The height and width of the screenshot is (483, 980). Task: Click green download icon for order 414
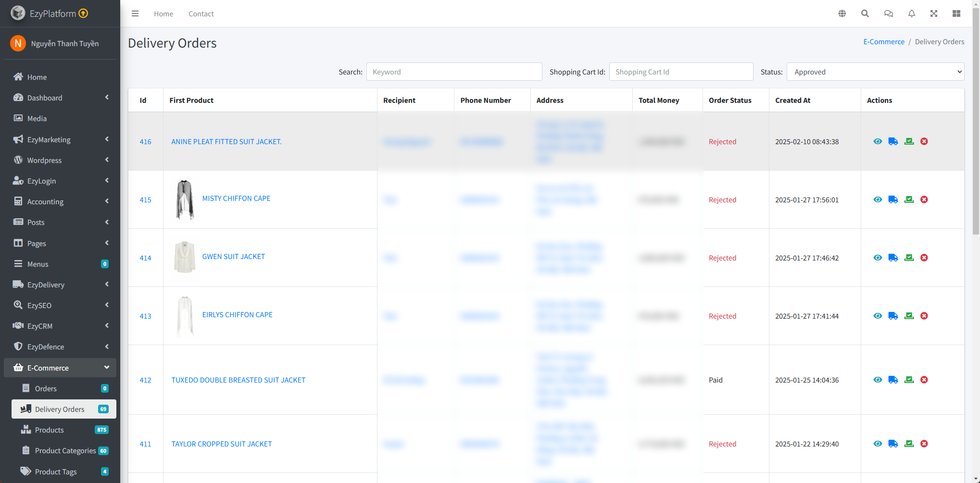point(909,258)
